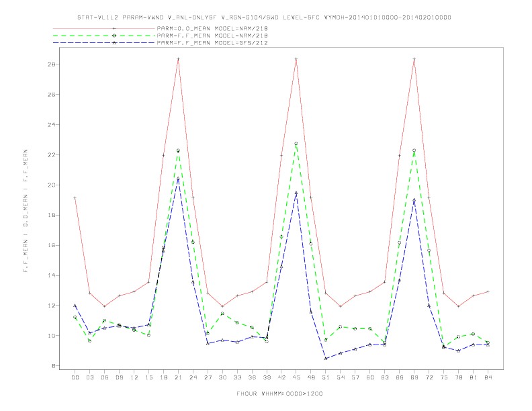Click green circle peak point at hour 69
The image size is (532, 411).
414,150
